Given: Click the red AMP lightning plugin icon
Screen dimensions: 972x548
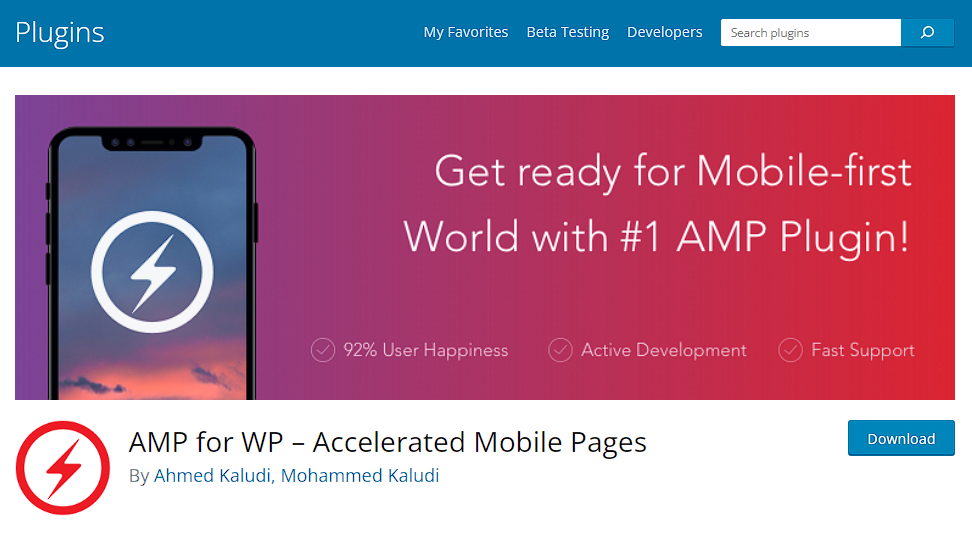Looking at the screenshot, I should [x=63, y=467].
